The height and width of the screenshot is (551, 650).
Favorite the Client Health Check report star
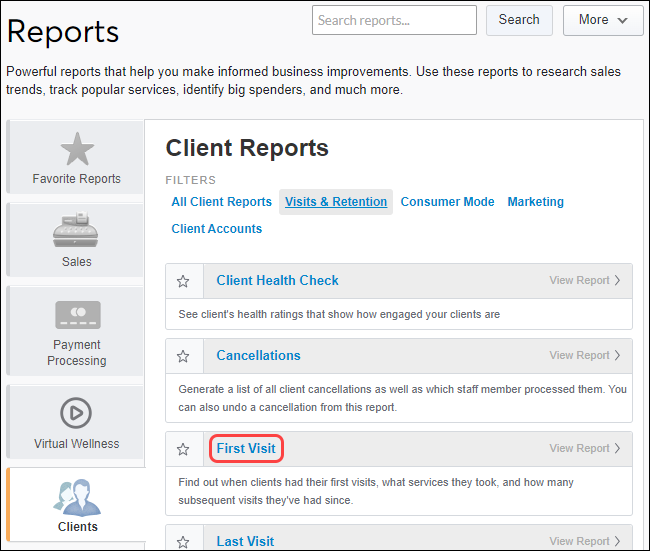point(183,281)
